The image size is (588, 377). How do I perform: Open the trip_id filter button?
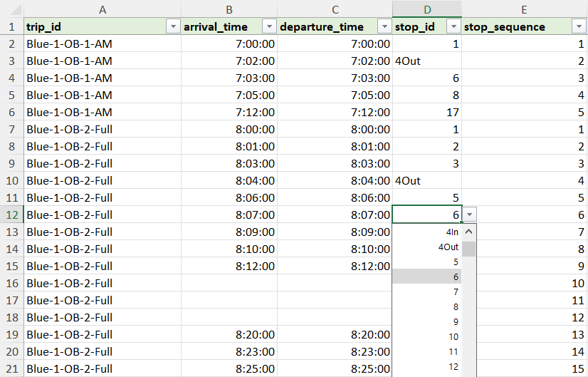[x=172, y=27]
